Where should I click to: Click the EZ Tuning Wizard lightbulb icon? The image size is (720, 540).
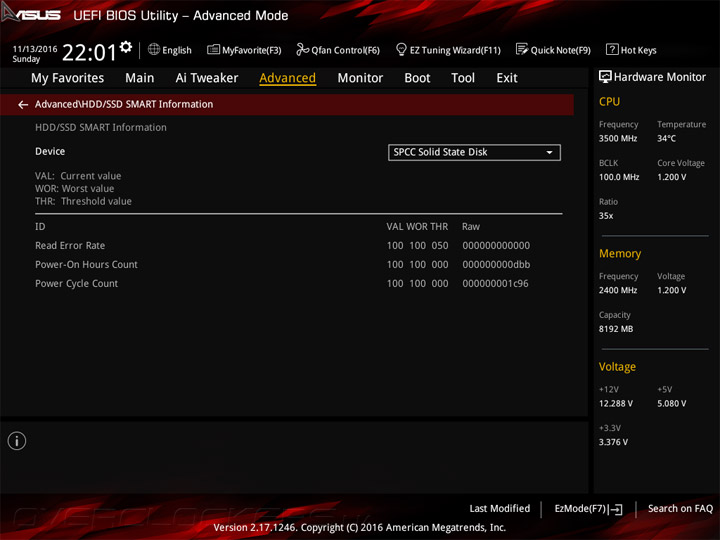401,49
